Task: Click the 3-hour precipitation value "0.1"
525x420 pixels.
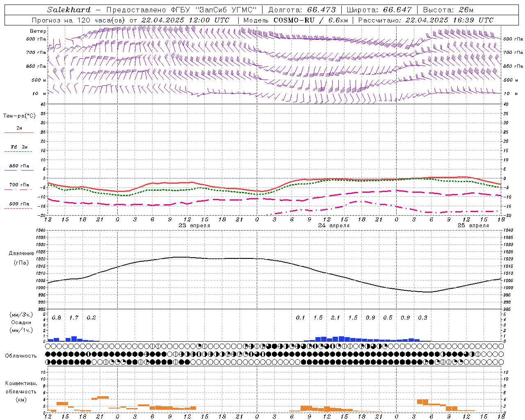Action: (301, 318)
